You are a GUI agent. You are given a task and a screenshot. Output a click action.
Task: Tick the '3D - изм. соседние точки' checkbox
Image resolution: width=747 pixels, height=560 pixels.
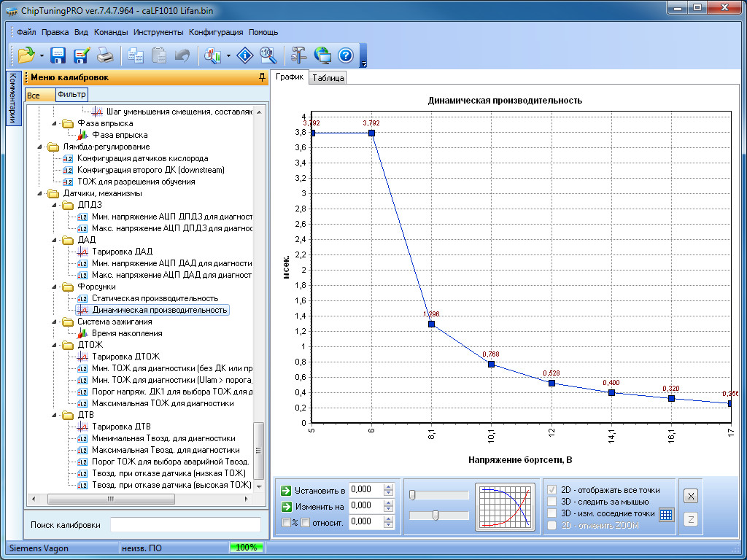tap(553, 513)
